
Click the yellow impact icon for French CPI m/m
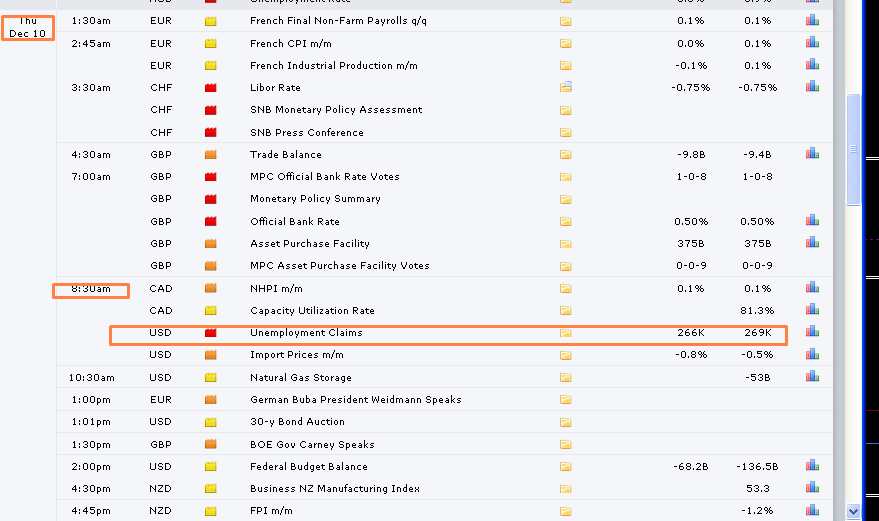coord(210,44)
